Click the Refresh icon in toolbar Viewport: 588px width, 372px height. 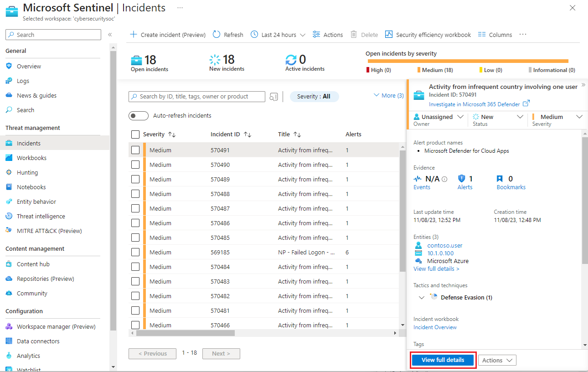[x=217, y=35]
